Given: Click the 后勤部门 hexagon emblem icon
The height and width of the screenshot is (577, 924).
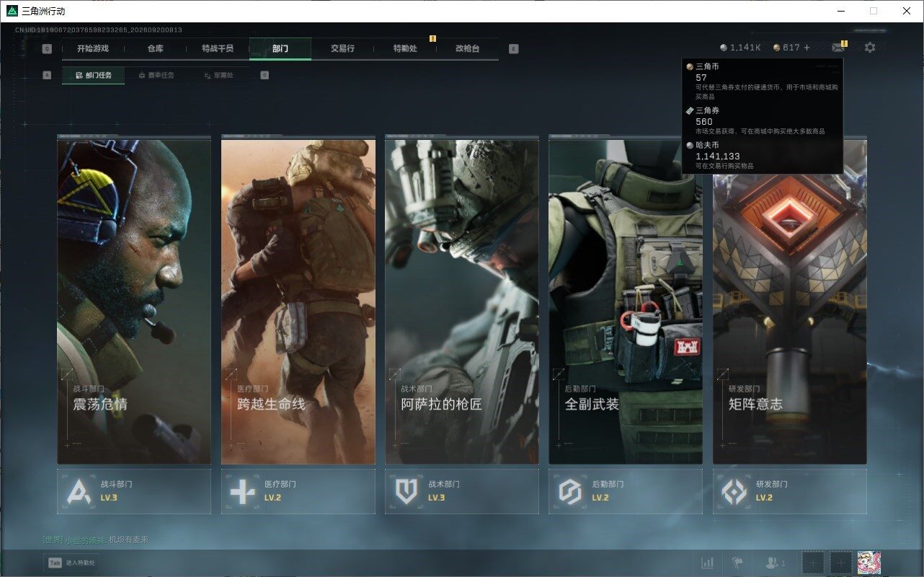Looking at the screenshot, I should (x=570, y=491).
